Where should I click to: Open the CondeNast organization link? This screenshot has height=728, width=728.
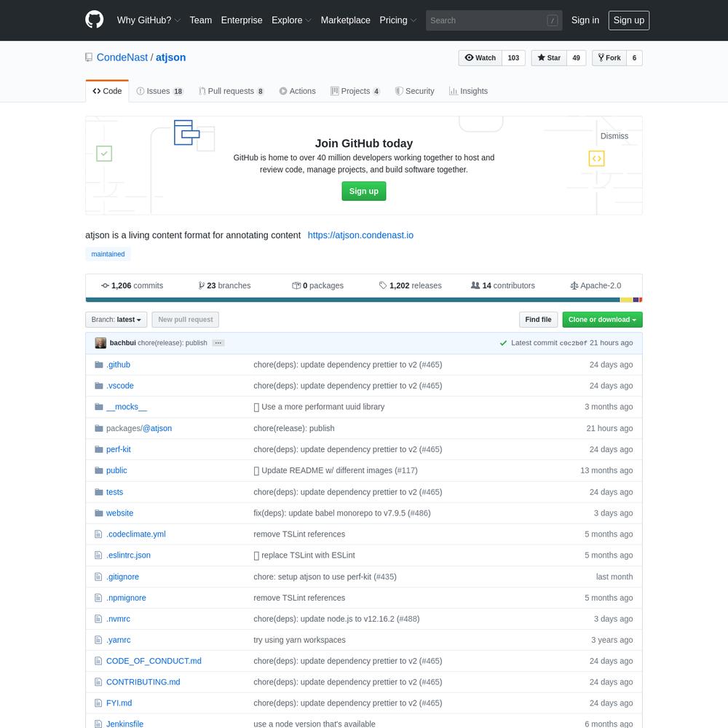[122, 57]
